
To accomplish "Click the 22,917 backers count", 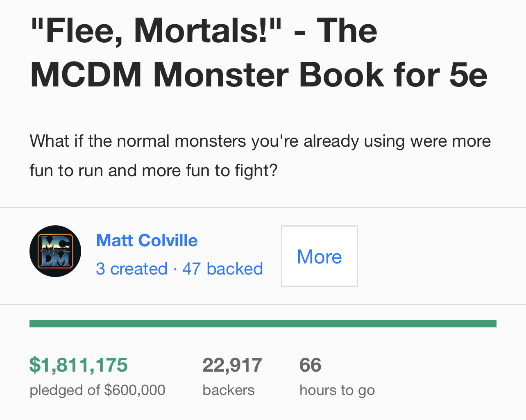I will coord(232,365).
